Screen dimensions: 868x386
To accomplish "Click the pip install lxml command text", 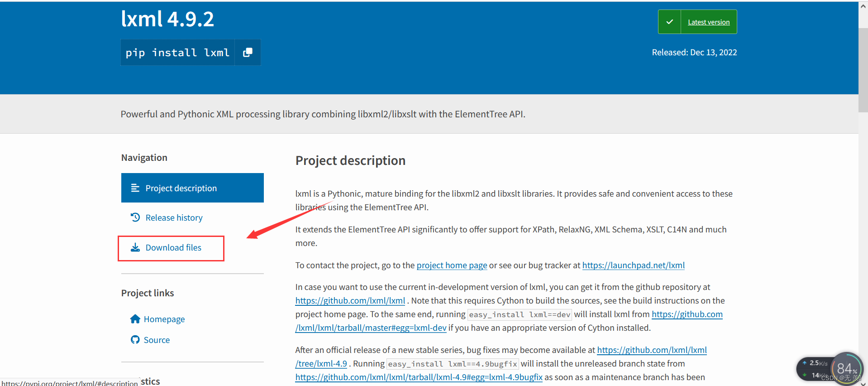I will tap(177, 53).
